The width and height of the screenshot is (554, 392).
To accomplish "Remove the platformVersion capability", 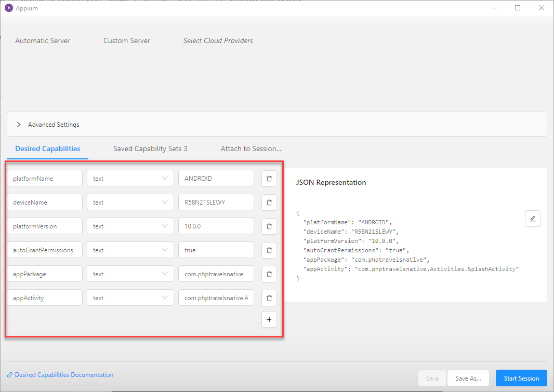I will [269, 226].
